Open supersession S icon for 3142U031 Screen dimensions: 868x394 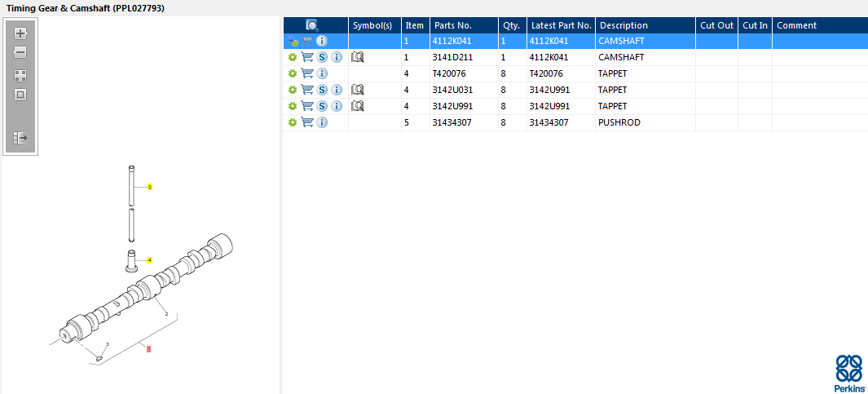(x=322, y=90)
